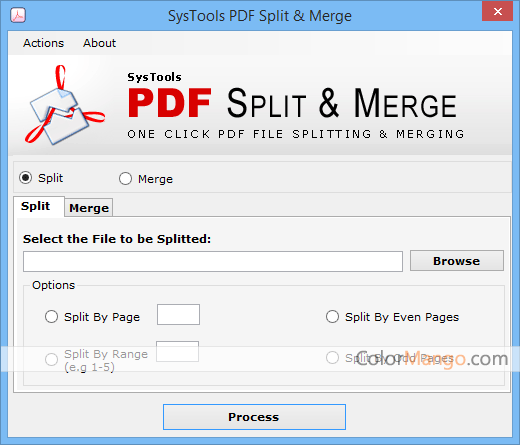This screenshot has width=520, height=445.
Task: Click the Browse button
Action: pyautogui.click(x=457, y=261)
